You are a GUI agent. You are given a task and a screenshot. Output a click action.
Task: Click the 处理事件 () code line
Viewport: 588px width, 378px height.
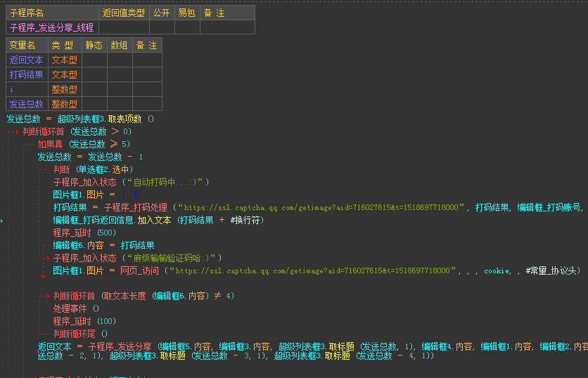click(76, 308)
